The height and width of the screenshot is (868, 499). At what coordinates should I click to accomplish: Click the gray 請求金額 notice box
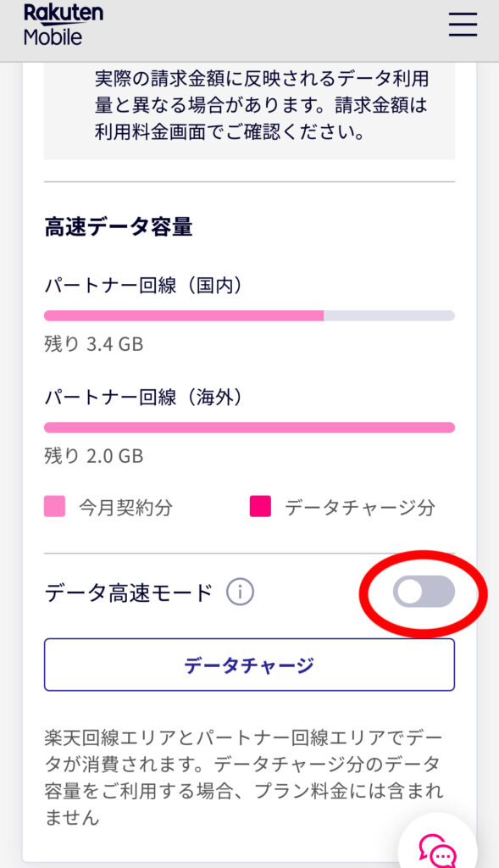(249, 111)
